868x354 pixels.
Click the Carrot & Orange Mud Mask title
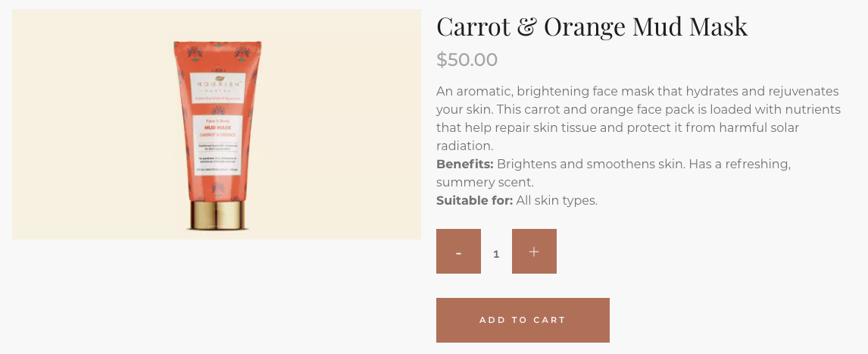point(592,27)
